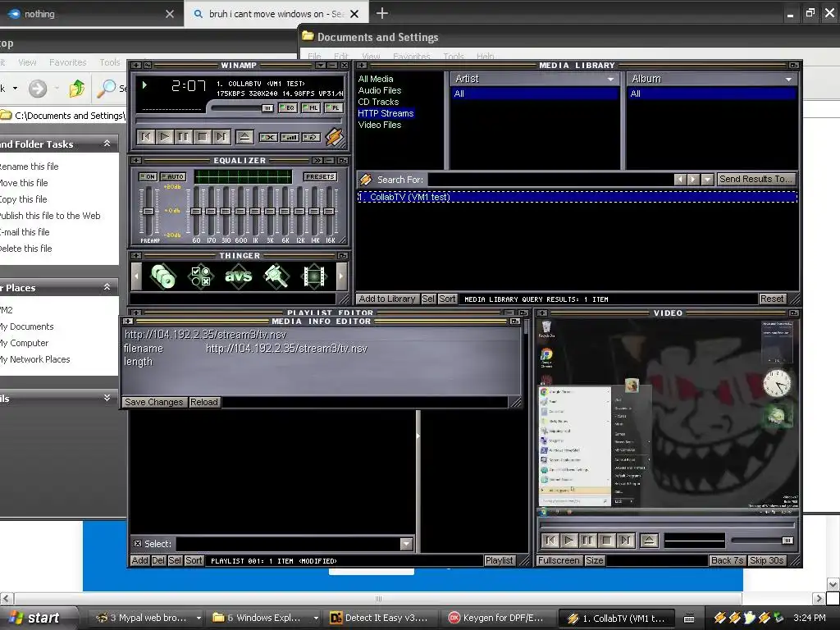The height and width of the screenshot is (630, 840).
Task: Skip to next track in Winamp main window
Action: pos(221,137)
